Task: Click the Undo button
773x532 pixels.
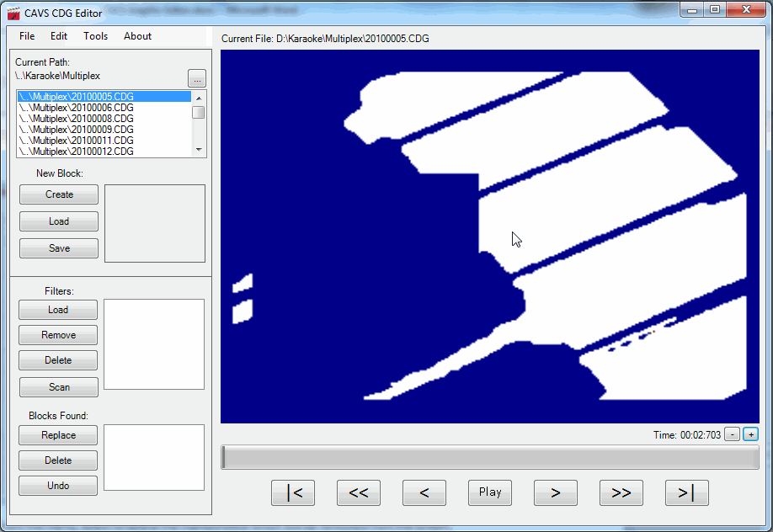Action: (x=58, y=486)
